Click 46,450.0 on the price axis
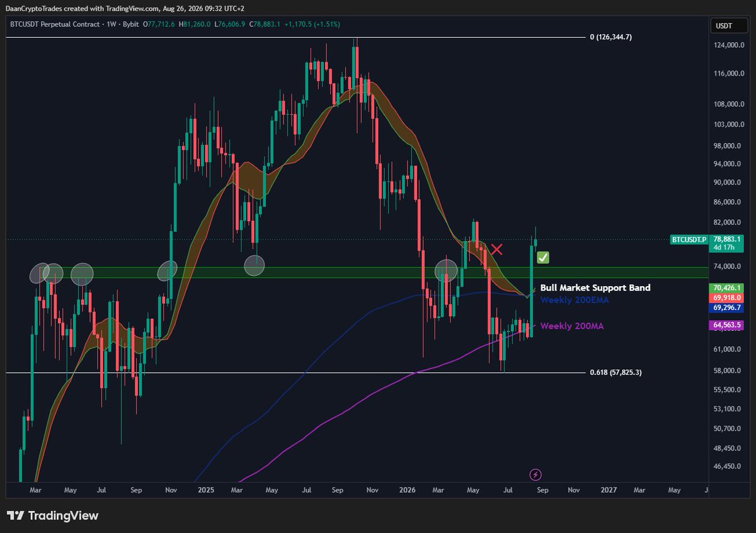The image size is (756, 533). pos(728,466)
